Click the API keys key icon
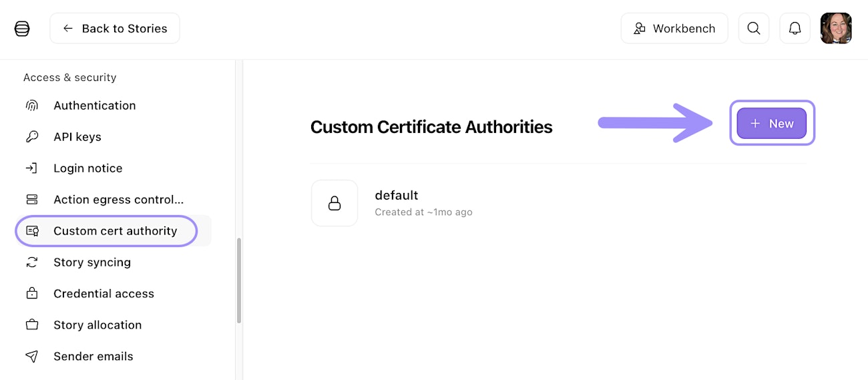868x380 pixels. point(32,137)
